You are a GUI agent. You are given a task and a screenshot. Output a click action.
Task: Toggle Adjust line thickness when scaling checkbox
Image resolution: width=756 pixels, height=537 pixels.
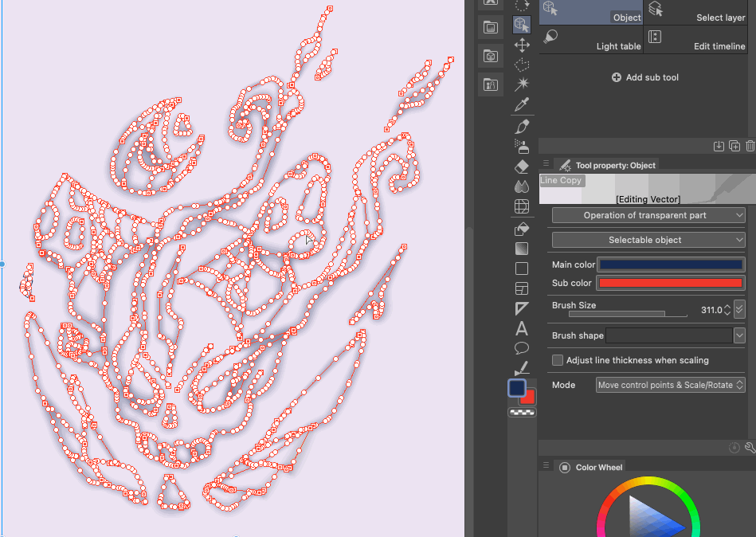click(x=558, y=360)
